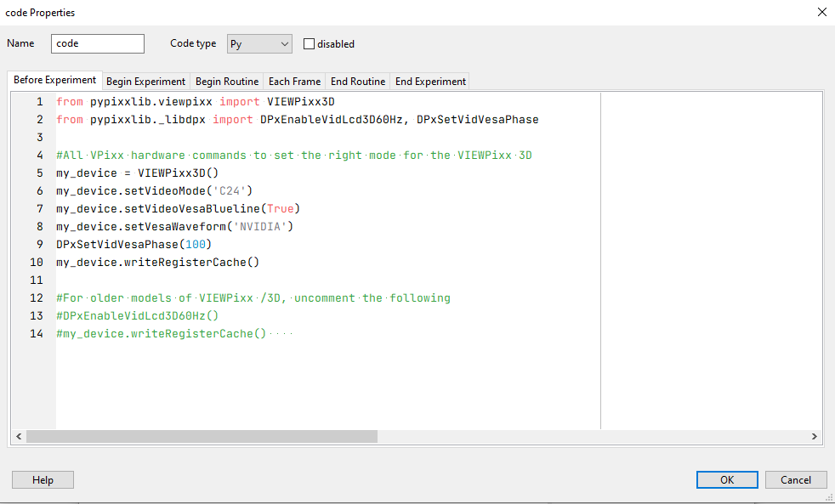The height and width of the screenshot is (504, 835).
Task: Confirm with the OK button
Action: click(x=727, y=480)
